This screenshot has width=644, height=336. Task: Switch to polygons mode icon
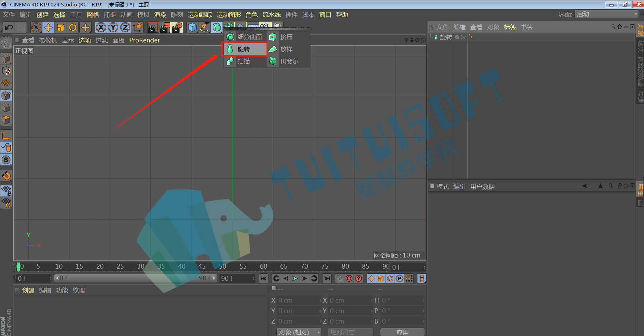[6, 120]
